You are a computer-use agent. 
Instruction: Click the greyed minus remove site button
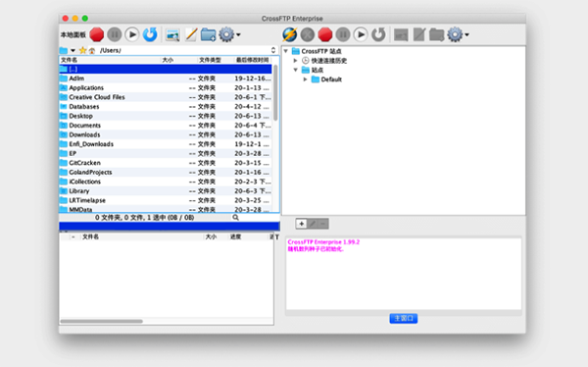pyautogui.click(x=323, y=224)
